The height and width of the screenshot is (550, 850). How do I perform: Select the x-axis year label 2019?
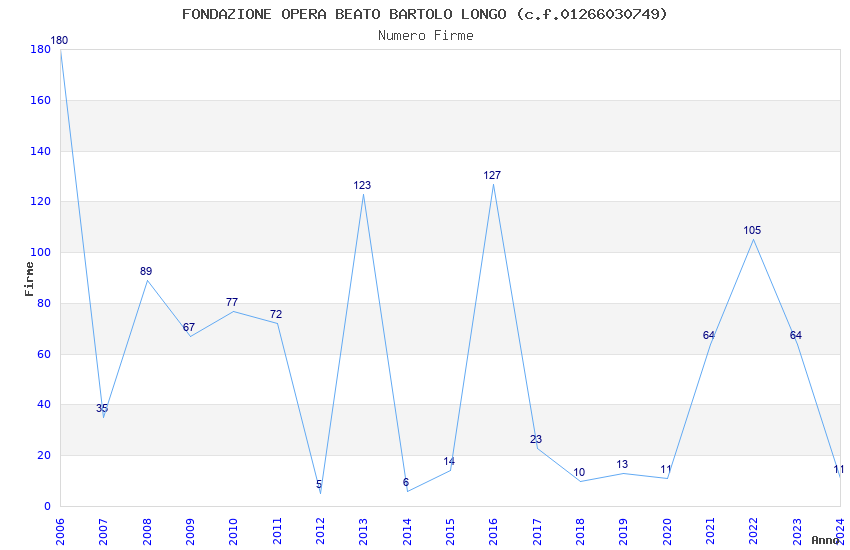point(623,531)
